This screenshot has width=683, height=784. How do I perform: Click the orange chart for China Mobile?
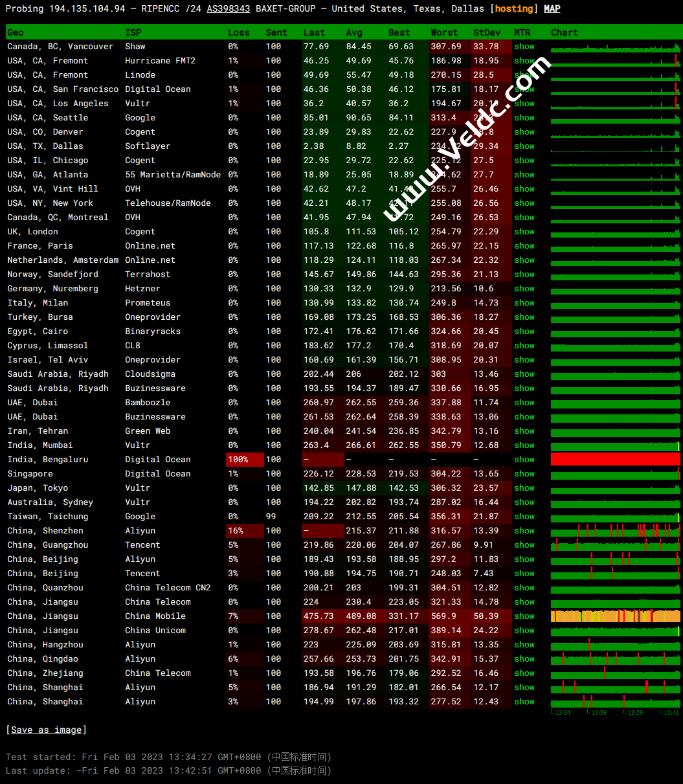[x=615, y=616]
